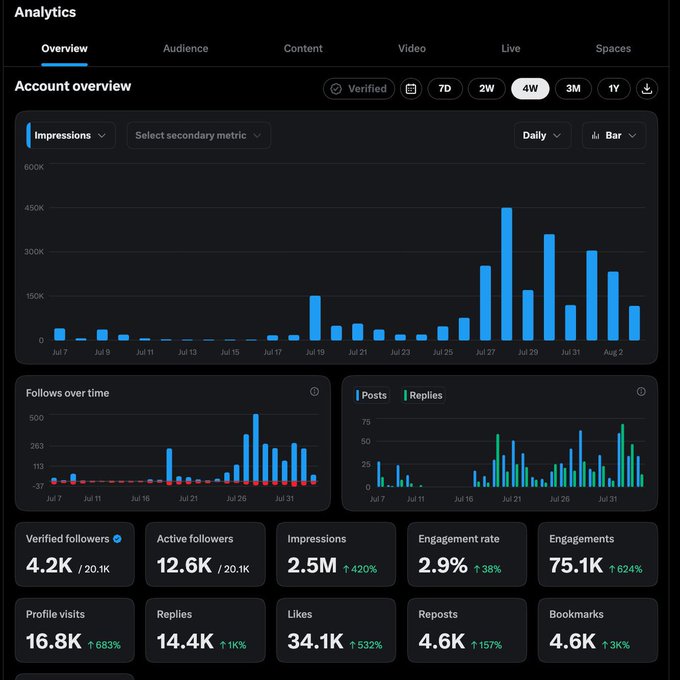Toggle the Posts series in the chart
Image resolution: width=680 pixels, height=680 pixels.
tap(371, 395)
